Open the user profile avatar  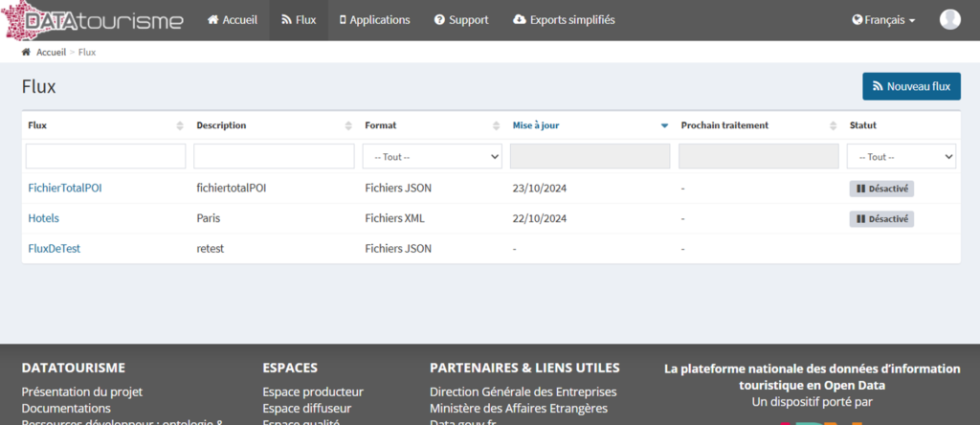click(x=949, y=20)
